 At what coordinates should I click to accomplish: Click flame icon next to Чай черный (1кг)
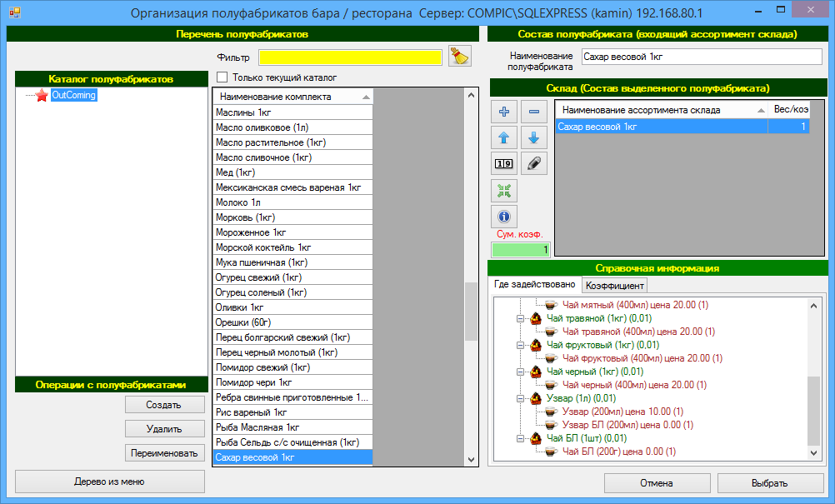click(536, 372)
